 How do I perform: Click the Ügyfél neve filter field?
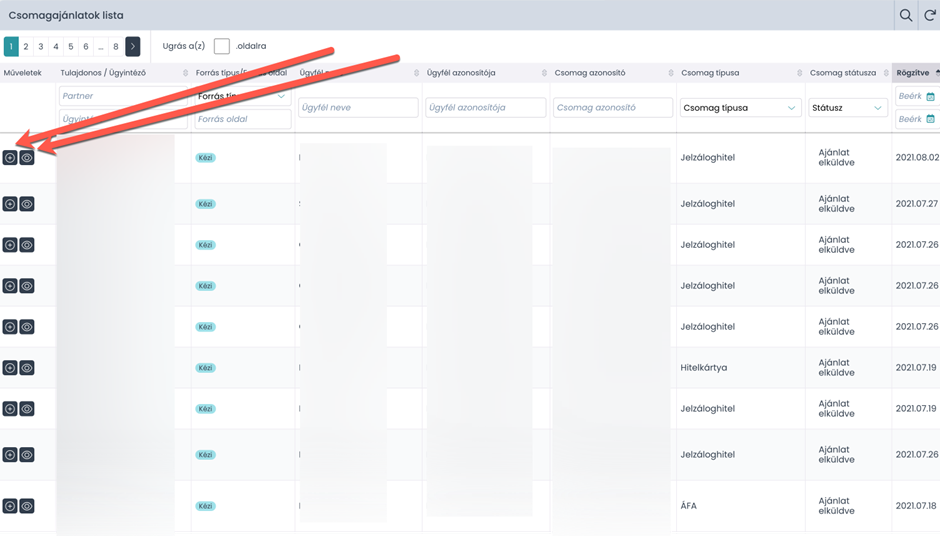tap(358, 107)
